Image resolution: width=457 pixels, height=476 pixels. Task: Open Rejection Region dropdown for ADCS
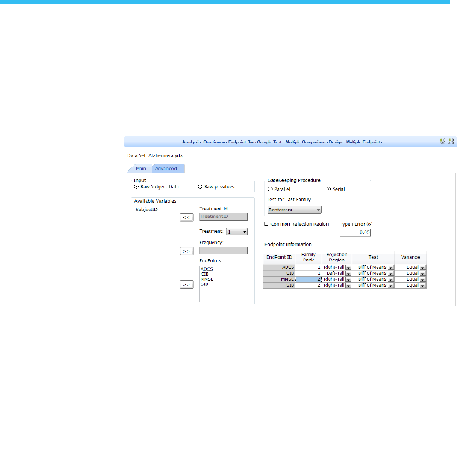point(348,267)
